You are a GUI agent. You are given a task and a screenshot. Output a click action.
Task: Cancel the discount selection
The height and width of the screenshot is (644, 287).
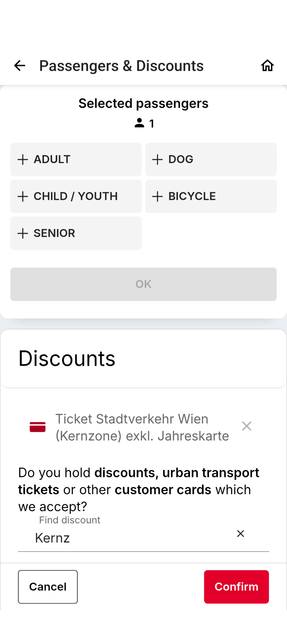coord(48,587)
